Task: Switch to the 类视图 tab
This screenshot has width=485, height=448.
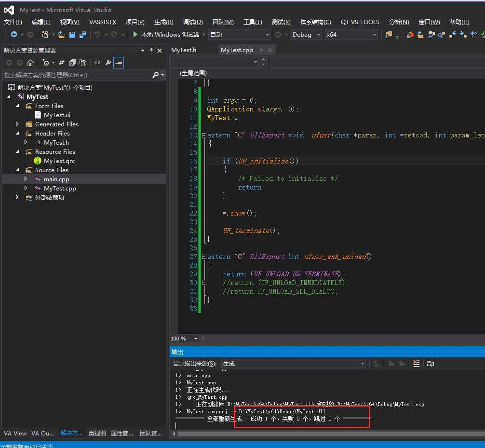Action: click(x=97, y=433)
